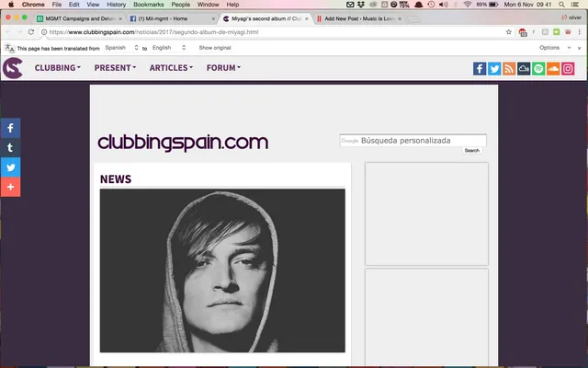588x368 pixels.
Task: Click the Search button under search box
Action: tap(471, 150)
